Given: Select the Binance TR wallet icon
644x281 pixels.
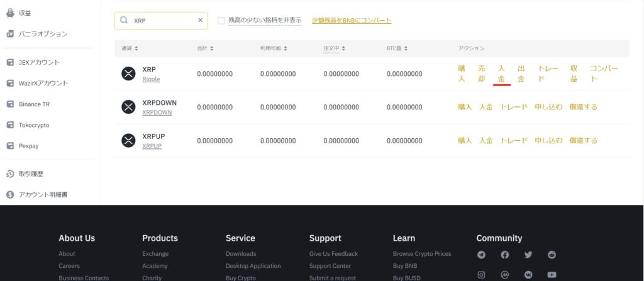Looking at the screenshot, I should click(10, 104).
